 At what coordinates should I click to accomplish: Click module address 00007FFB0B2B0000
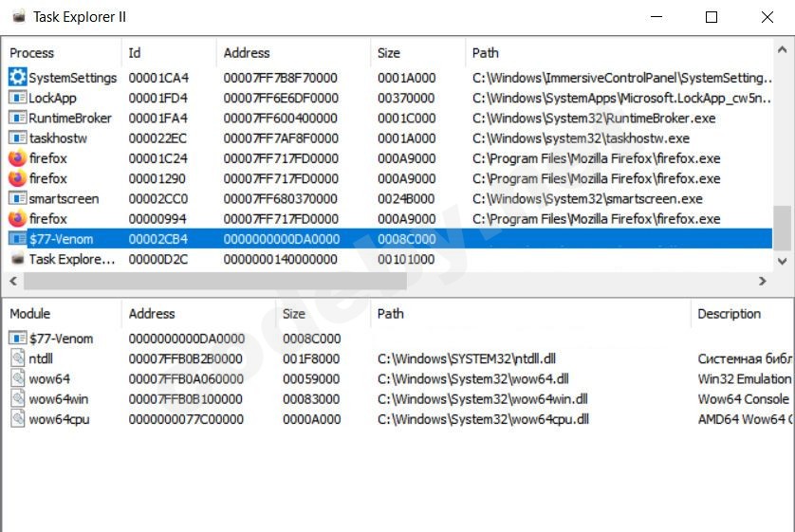click(185, 358)
